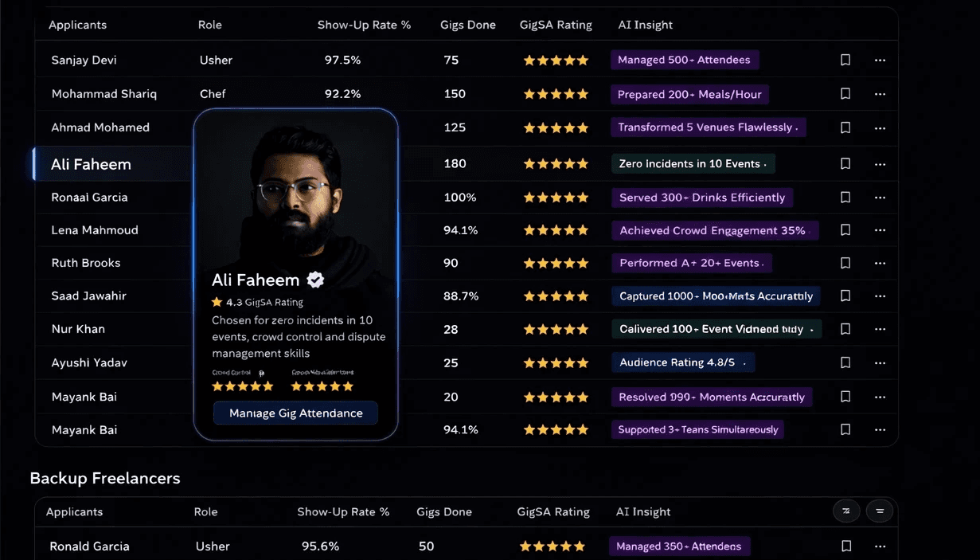Viewport: 980px width, 560px height.
Task: Toggle bookmark on Ruth Brooks
Action: (845, 263)
